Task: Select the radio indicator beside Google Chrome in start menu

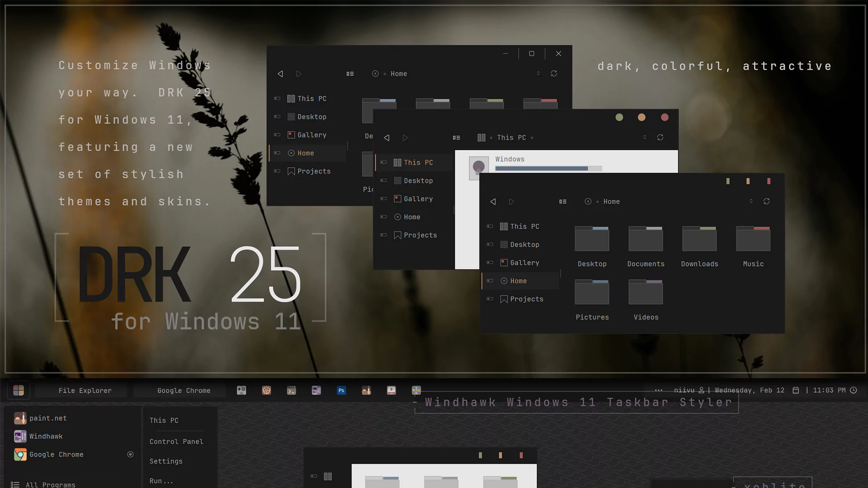Action: [130, 454]
